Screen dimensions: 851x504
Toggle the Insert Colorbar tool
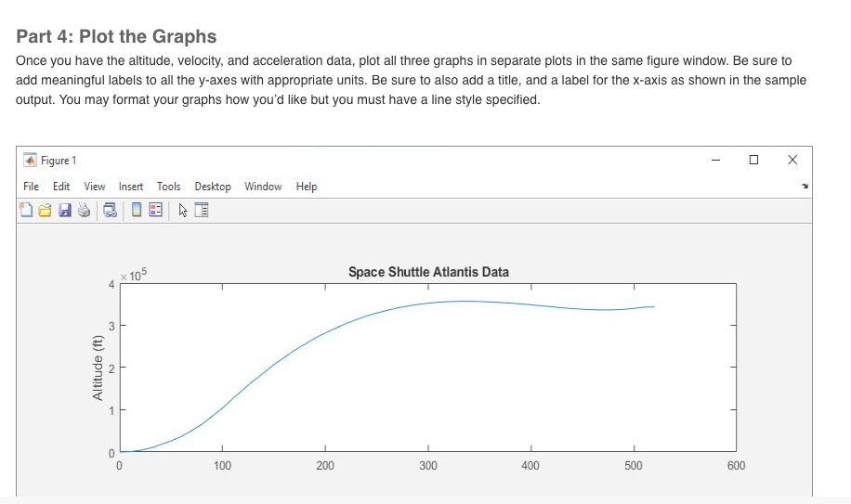coord(137,210)
